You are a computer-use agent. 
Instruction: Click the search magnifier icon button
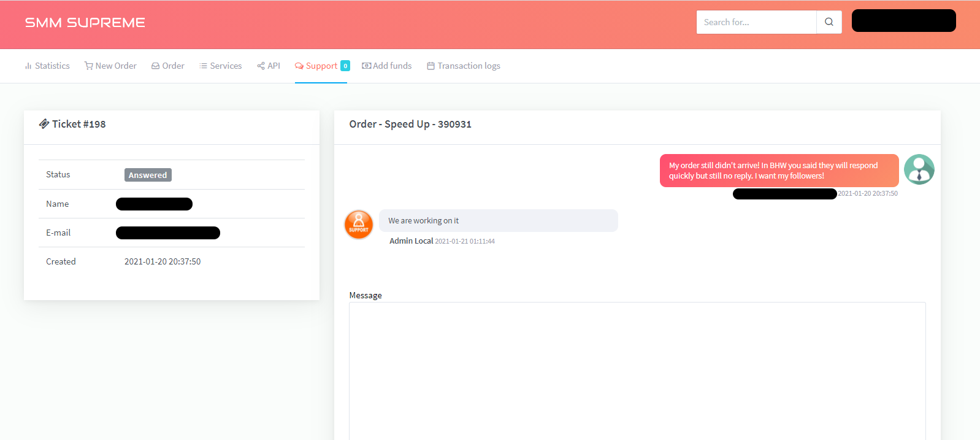829,22
